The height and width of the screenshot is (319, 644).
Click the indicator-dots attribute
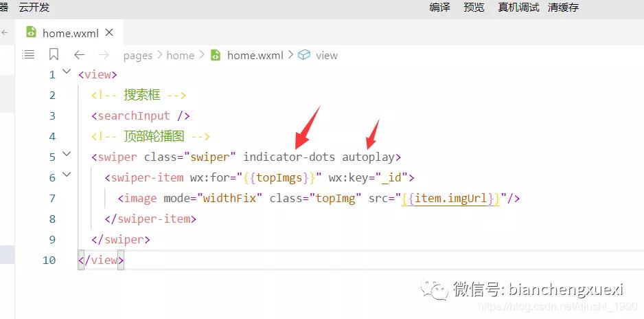point(289,157)
